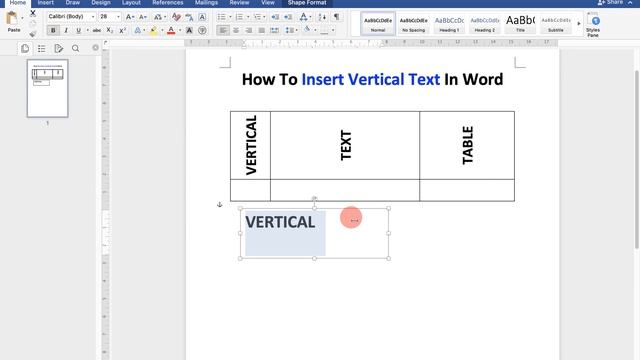Switch to the Design tab
The width and height of the screenshot is (640, 360).
pos(101,3)
